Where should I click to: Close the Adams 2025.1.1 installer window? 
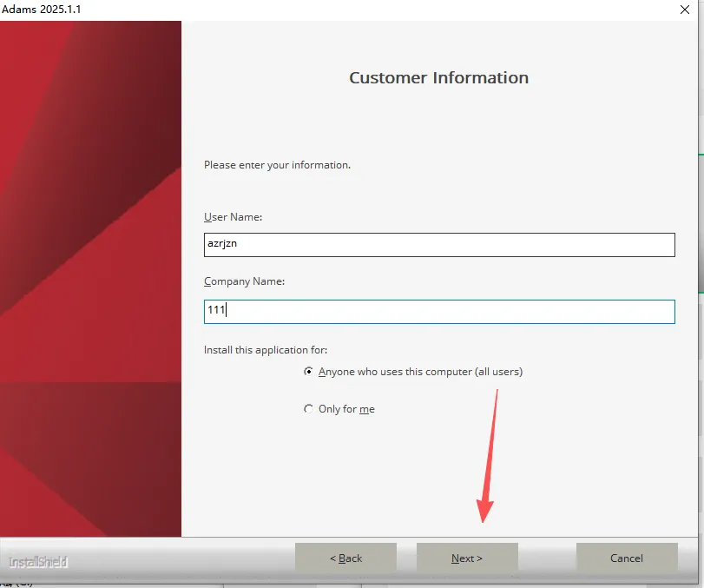[685, 10]
